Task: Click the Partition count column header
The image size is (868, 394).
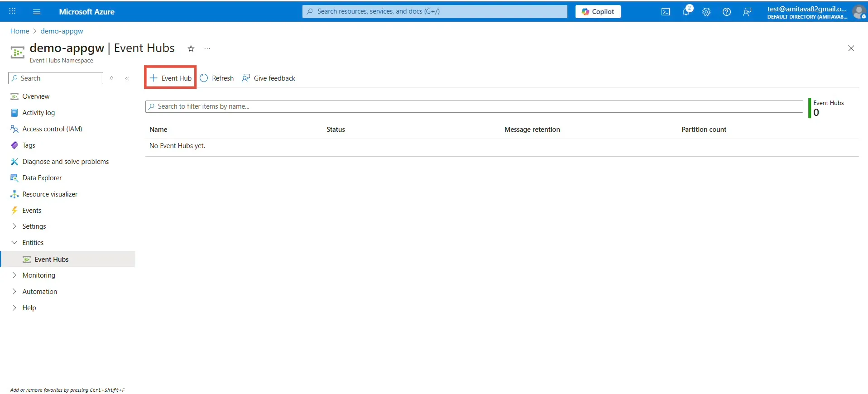Action: pos(704,130)
